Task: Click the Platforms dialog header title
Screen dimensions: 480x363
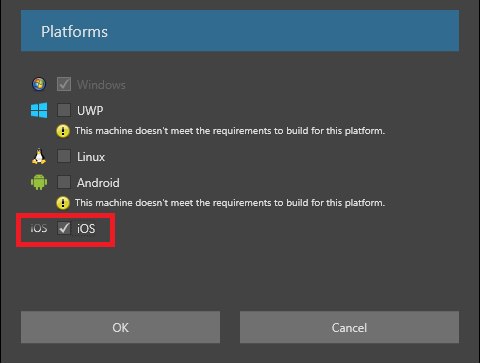Action: click(x=74, y=32)
